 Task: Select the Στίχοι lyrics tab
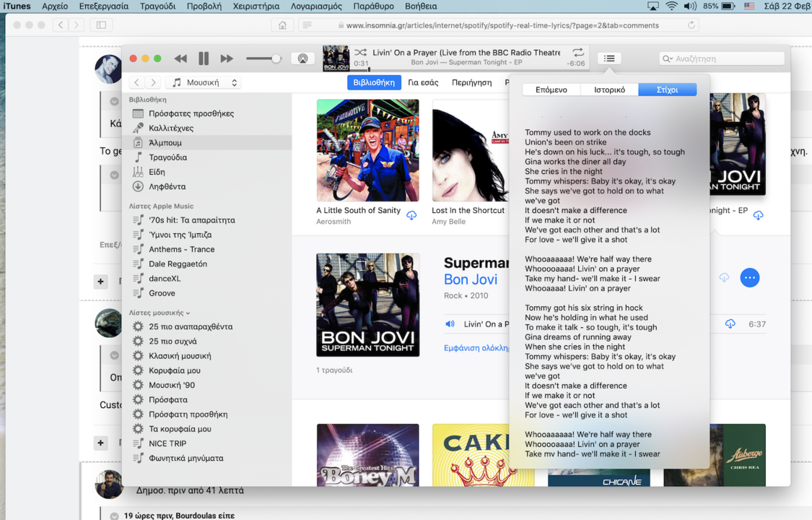pyautogui.click(x=667, y=90)
